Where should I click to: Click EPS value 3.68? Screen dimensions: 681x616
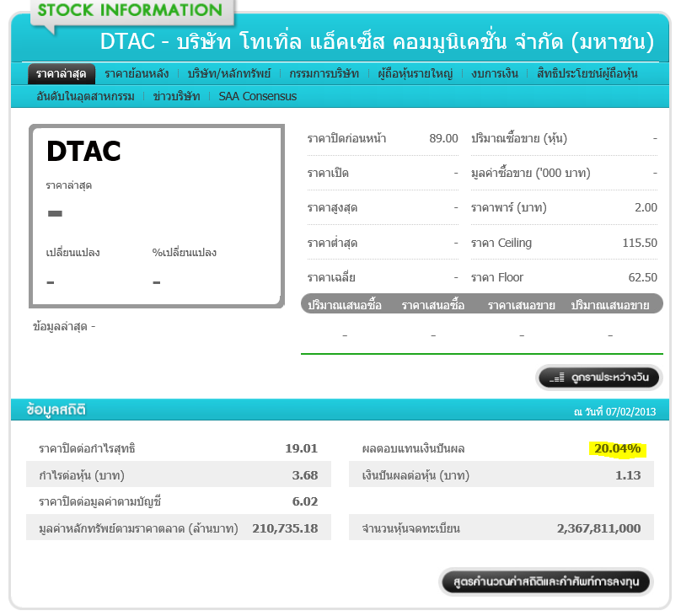pyautogui.click(x=304, y=475)
